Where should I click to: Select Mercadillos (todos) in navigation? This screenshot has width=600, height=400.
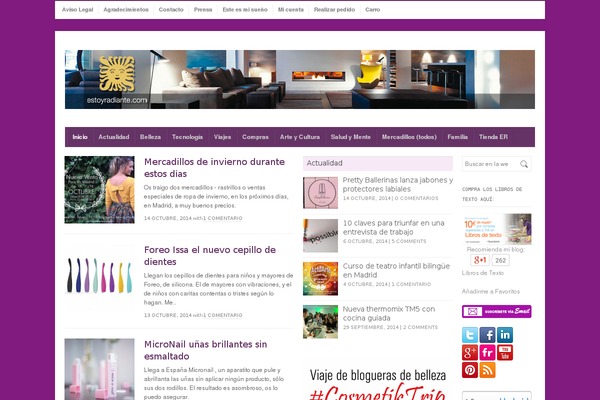[x=409, y=137]
